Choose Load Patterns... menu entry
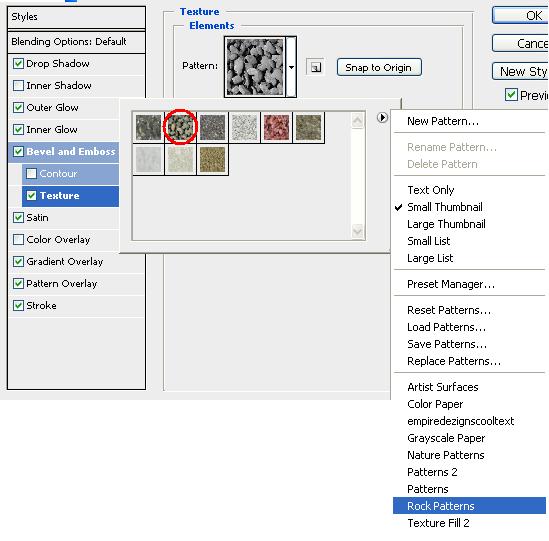The height and width of the screenshot is (541, 549). [446, 327]
